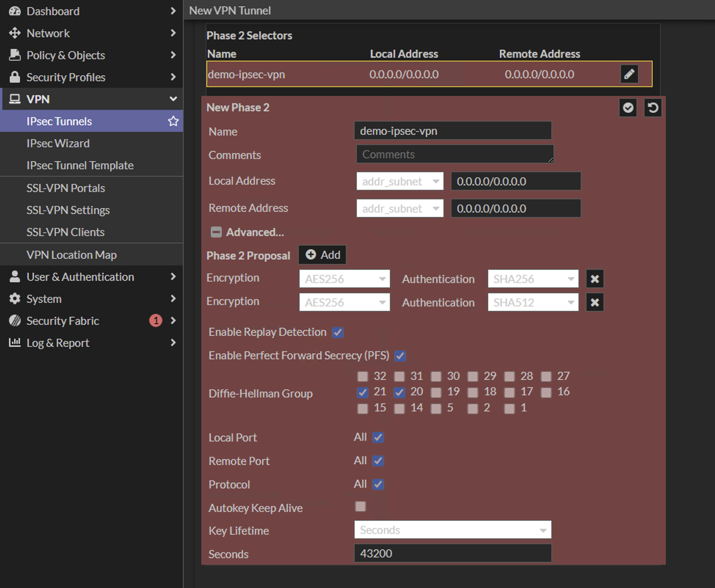Click the Network arrows icon
Screen dimensions: 715x588
(15, 33)
